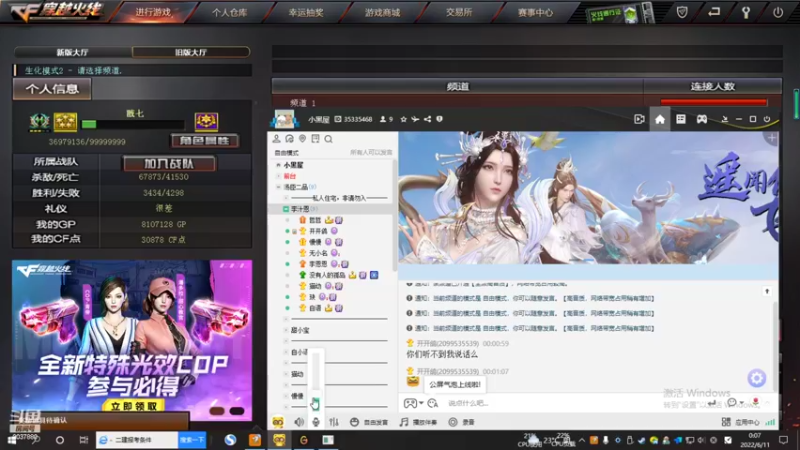Search the channel list with magnifier icon
Image resolution: width=800 pixels, height=450 pixels.
tap(329, 139)
